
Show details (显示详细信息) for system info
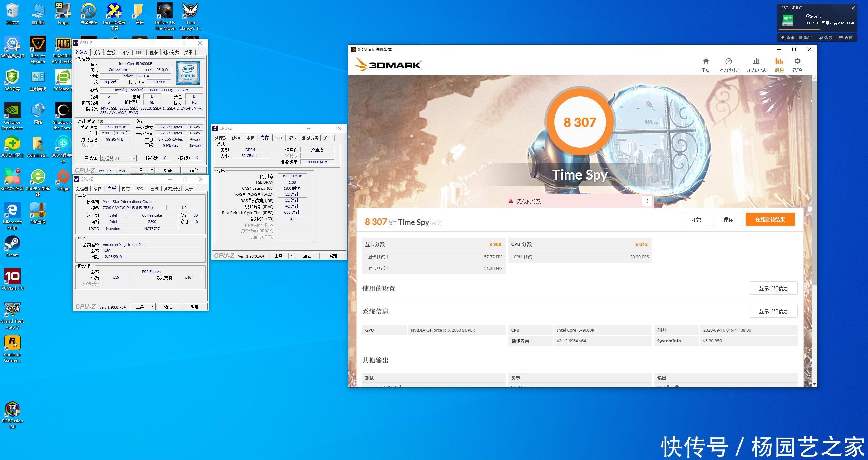773,311
